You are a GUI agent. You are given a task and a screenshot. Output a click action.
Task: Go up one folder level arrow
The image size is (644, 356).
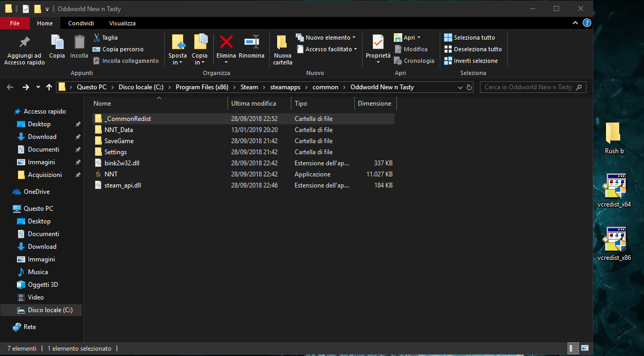[49, 87]
